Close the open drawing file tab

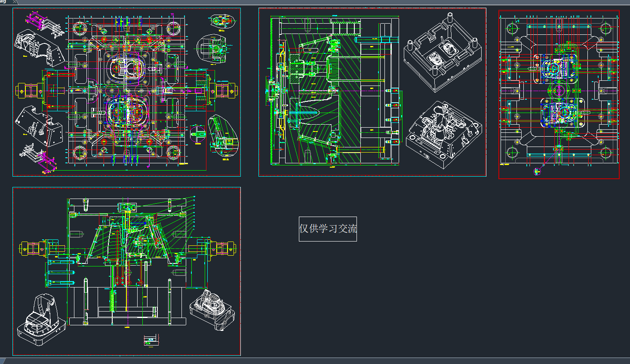[x=15, y=2]
